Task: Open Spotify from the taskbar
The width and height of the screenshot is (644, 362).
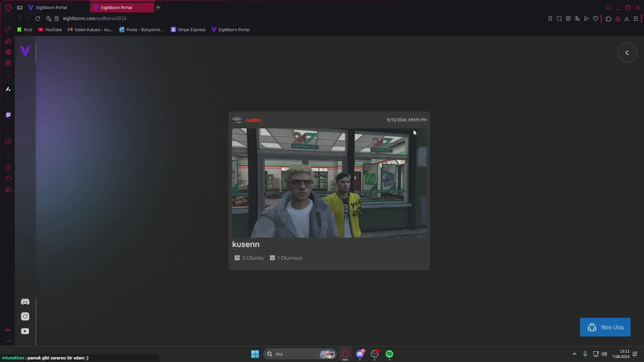Action: click(x=389, y=354)
